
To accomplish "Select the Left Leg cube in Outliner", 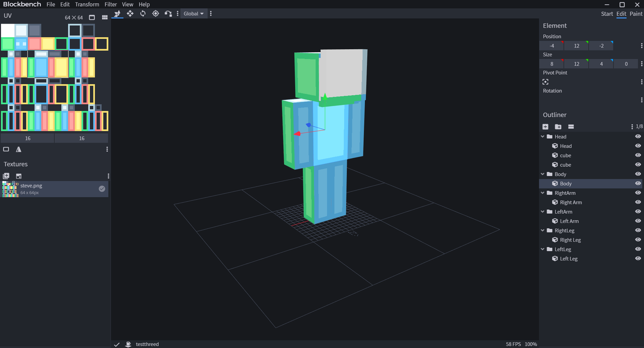I will click(x=569, y=258).
